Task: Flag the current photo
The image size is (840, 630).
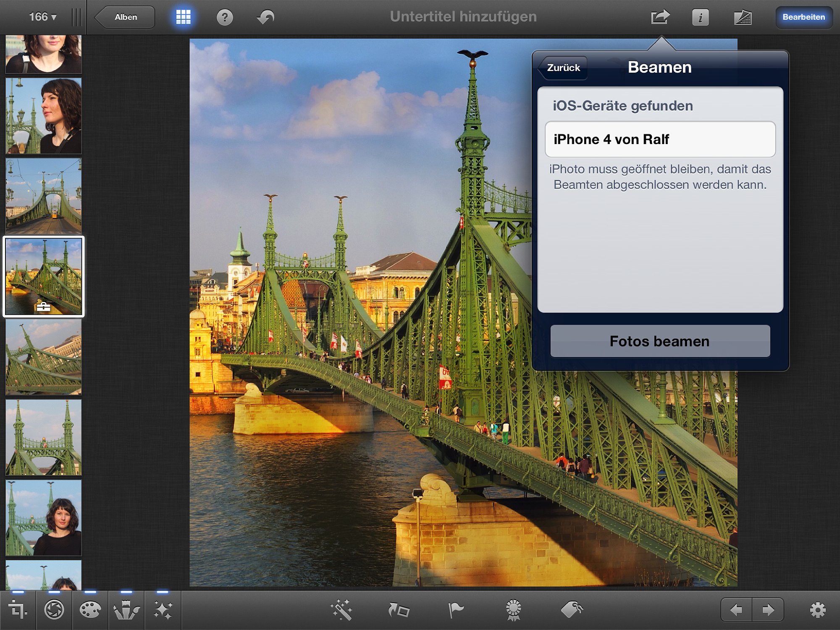Action: (x=456, y=610)
